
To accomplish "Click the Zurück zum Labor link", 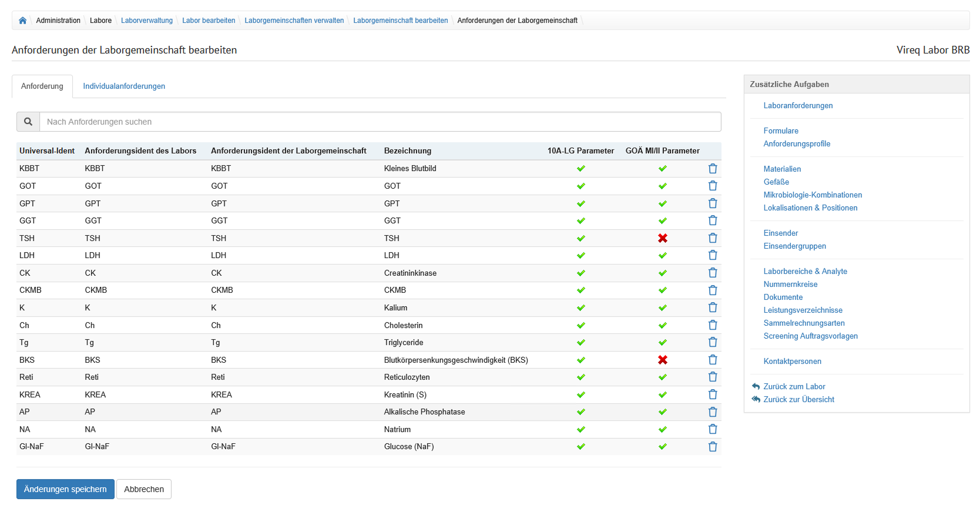I will pyautogui.click(x=794, y=387).
